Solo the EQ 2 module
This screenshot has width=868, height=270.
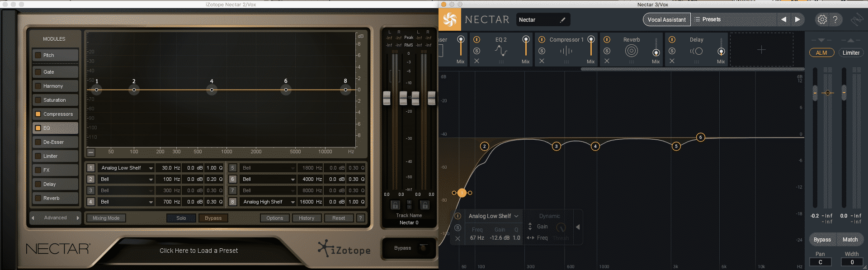click(476, 51)
